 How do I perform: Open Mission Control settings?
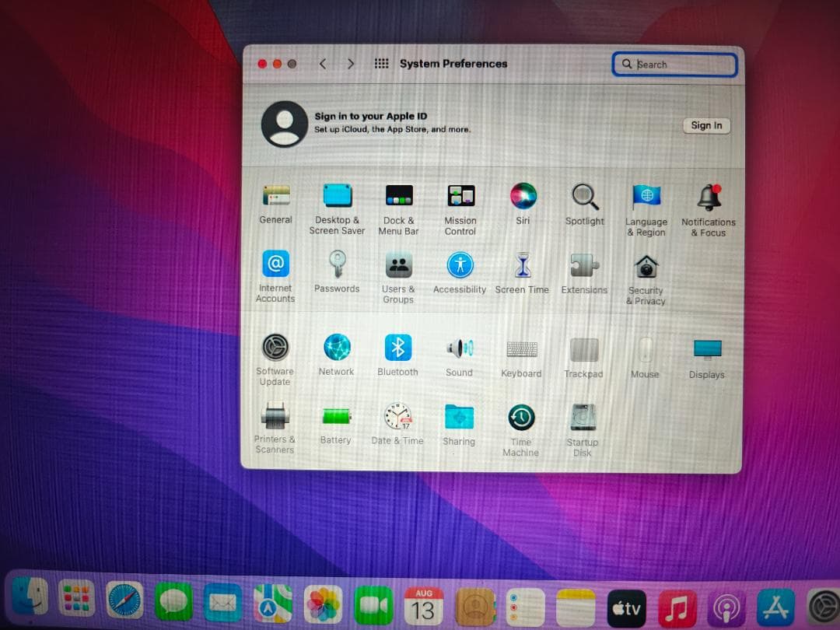pyautogui.click(x=460, y=195)
